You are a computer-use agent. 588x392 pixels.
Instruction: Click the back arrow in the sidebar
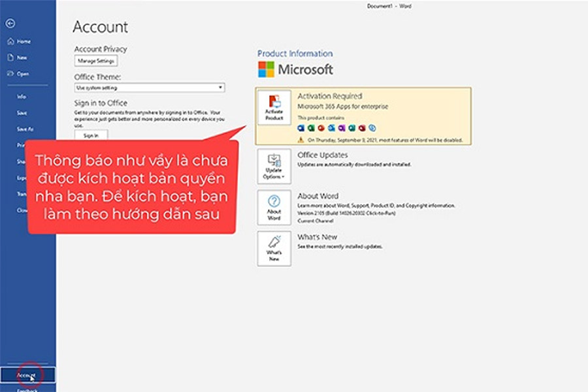[10, 24]
